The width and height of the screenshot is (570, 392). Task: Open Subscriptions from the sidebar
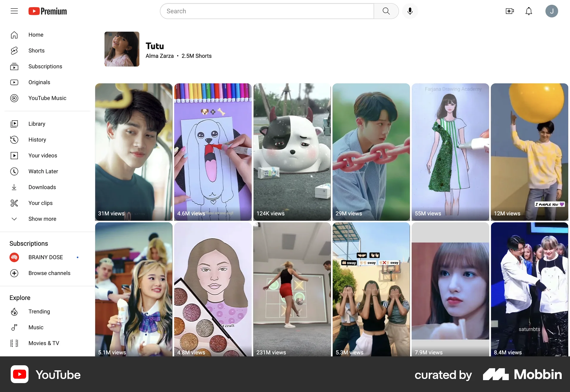45,66
